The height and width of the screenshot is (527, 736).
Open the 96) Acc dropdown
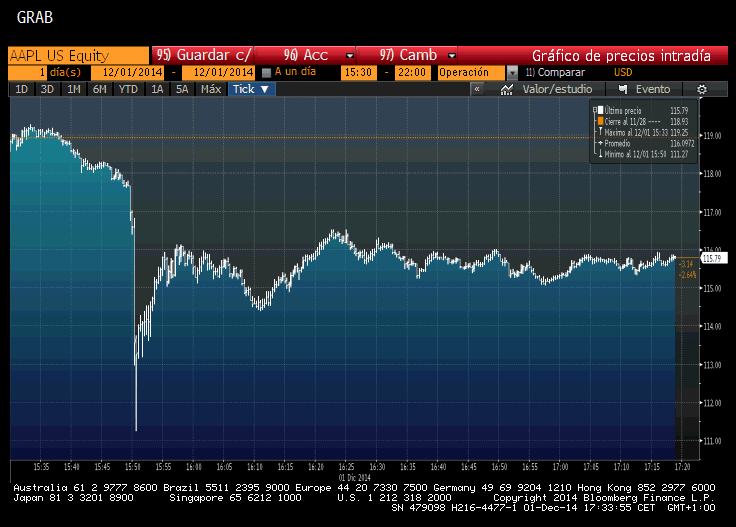(x=350, y=55)
